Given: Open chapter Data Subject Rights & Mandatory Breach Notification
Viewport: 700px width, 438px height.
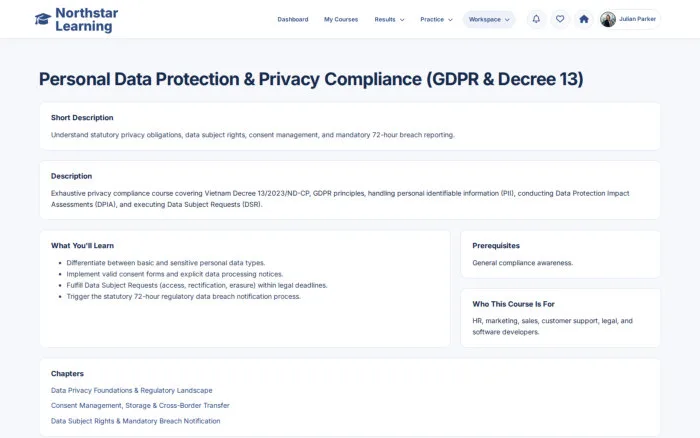Looking at the screenshot, I should coord(135,421).
